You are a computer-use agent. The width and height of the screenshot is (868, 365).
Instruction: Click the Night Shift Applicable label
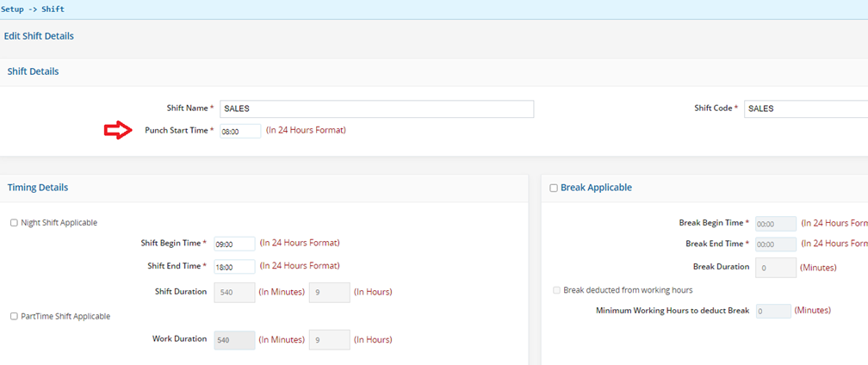coord(59,223)
